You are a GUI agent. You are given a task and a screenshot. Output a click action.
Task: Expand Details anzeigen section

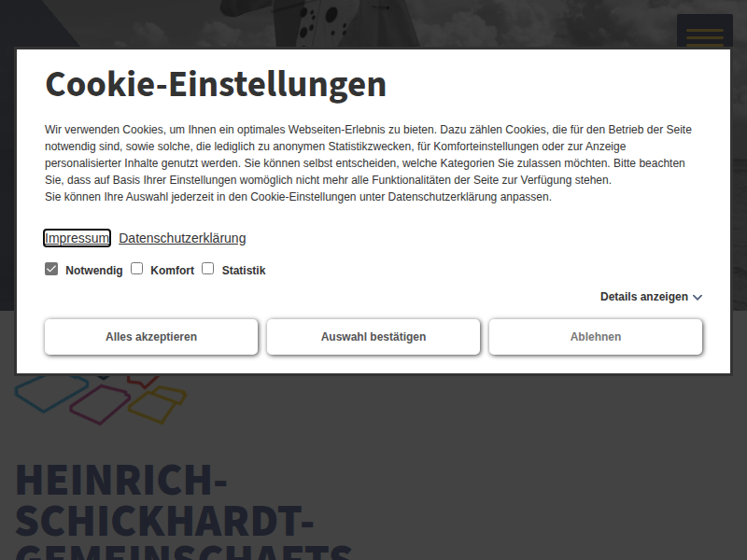[643, 297]
